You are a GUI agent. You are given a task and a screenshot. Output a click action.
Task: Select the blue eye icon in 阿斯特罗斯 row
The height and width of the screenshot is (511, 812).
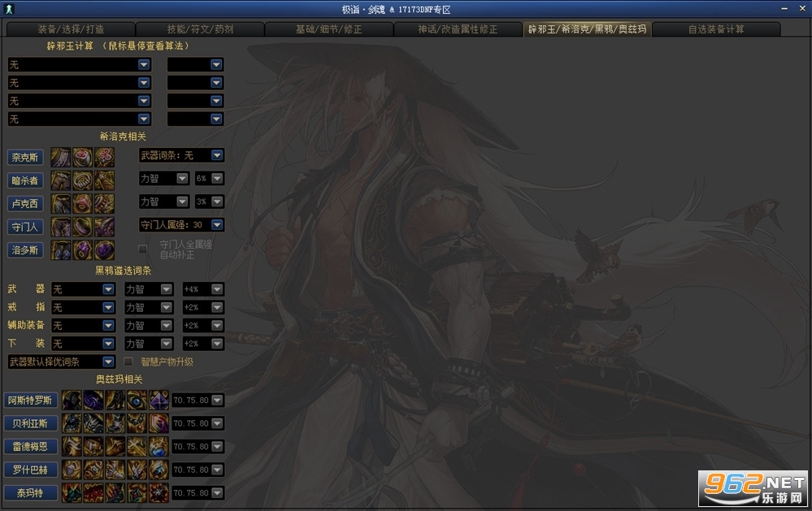point(137,401)
